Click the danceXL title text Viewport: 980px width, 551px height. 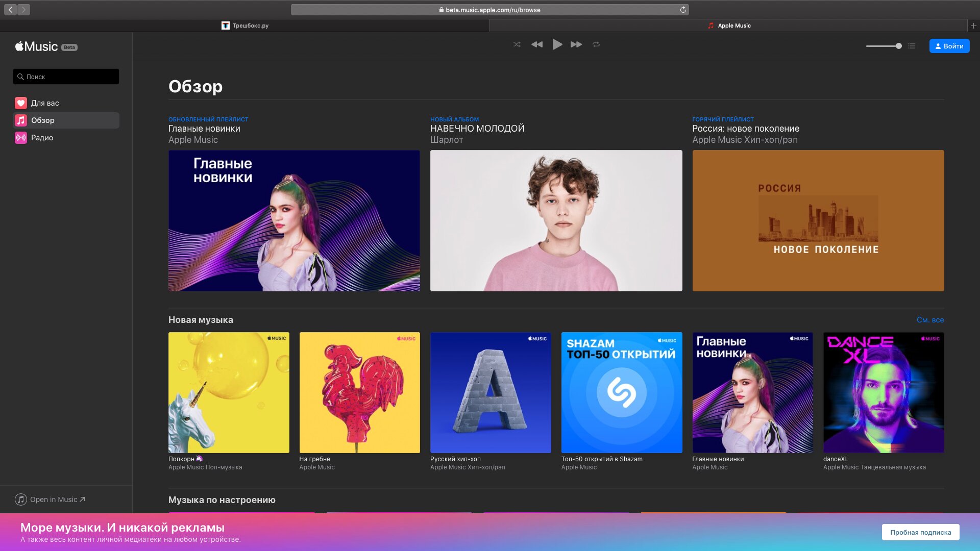836,459
